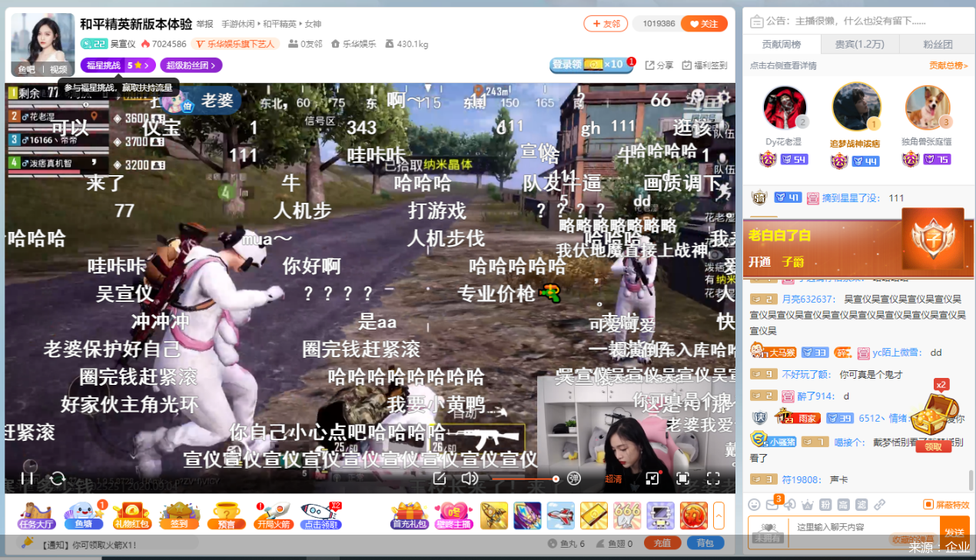
Task: Open the danmaku edit icon in player
Action: click(x=440, y=479)
